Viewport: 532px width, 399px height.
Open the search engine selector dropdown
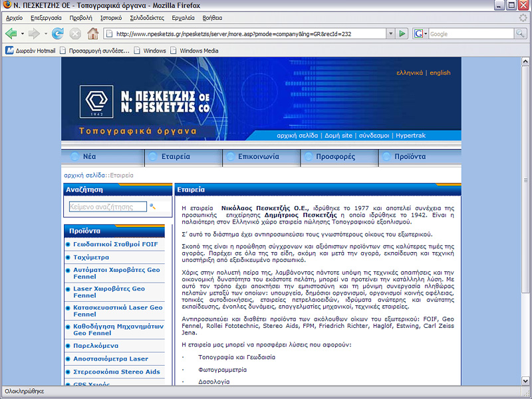click(x=426, y=34)
